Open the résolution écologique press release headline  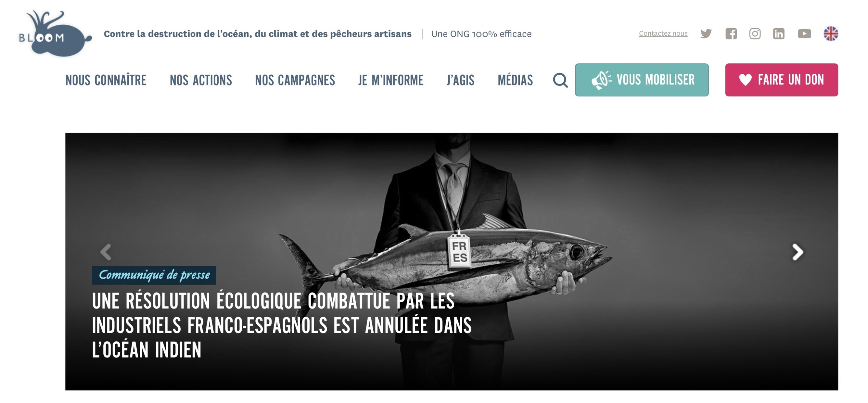coord(281,325)
